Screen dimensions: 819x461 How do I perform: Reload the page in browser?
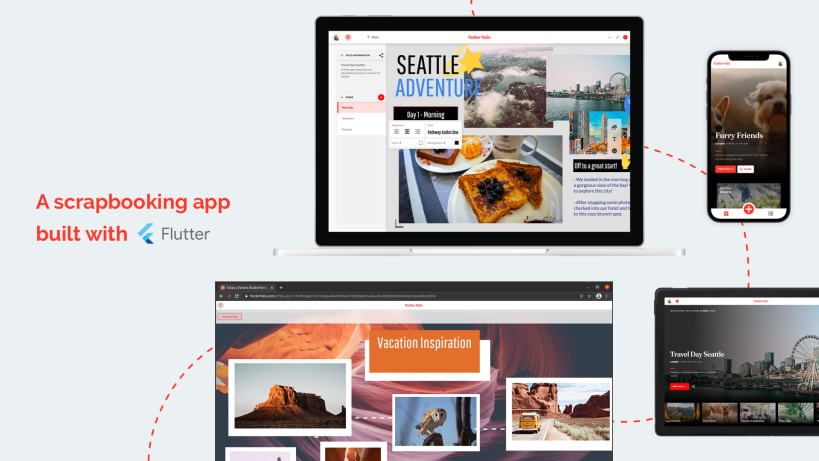click(237, 296)
